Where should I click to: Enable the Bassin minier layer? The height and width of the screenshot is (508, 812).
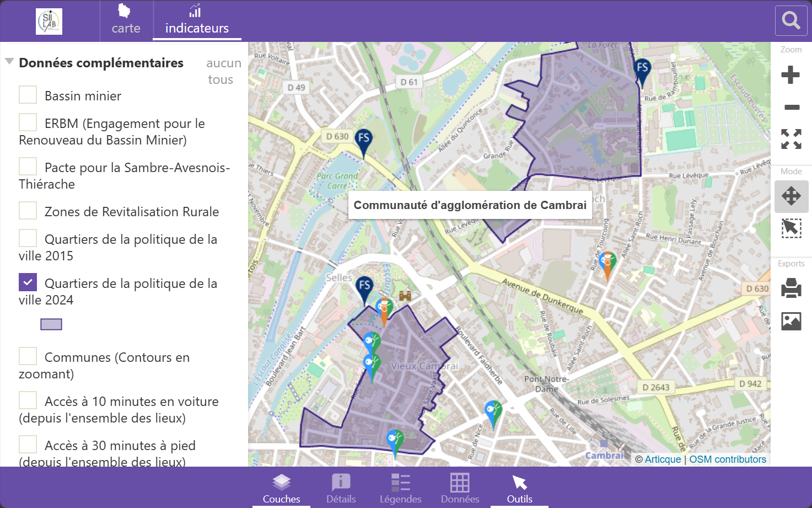28,95
